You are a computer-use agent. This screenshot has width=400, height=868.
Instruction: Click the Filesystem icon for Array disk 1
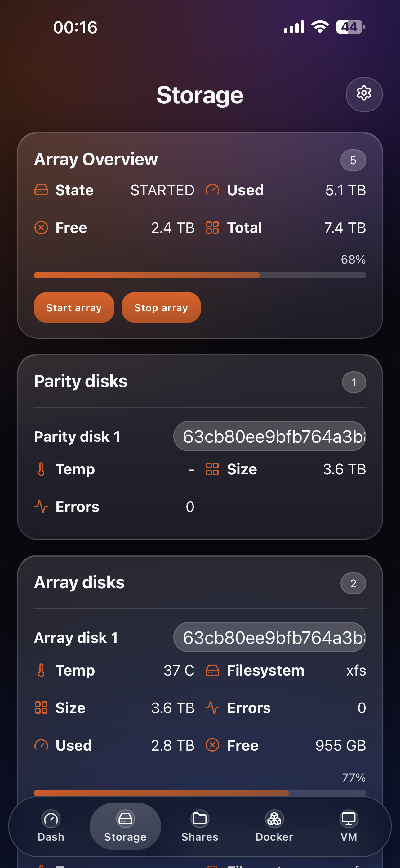212,670
